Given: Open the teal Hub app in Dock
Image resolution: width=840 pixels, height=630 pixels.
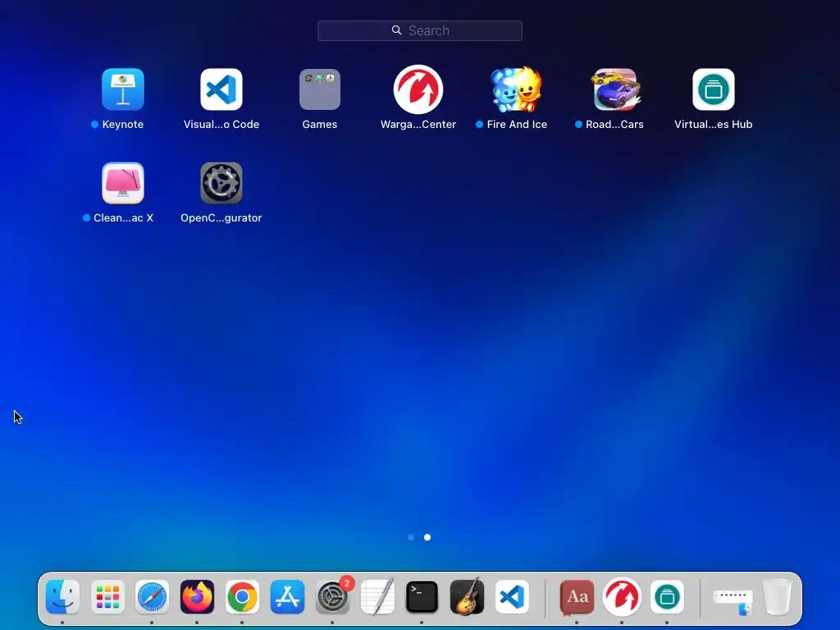Looking at the screenshot, I should 667,596.
